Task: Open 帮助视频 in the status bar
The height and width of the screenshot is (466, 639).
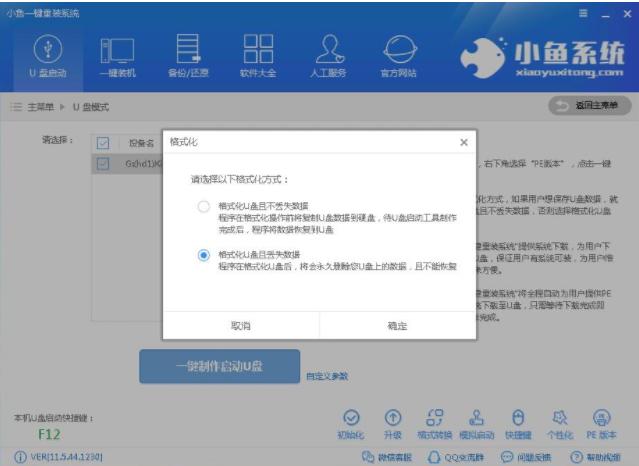Action: (595, 457)
